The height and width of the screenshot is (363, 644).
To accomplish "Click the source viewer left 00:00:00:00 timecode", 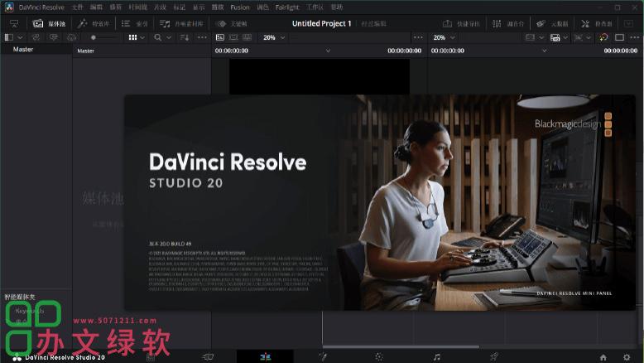I will click(232, 51).
